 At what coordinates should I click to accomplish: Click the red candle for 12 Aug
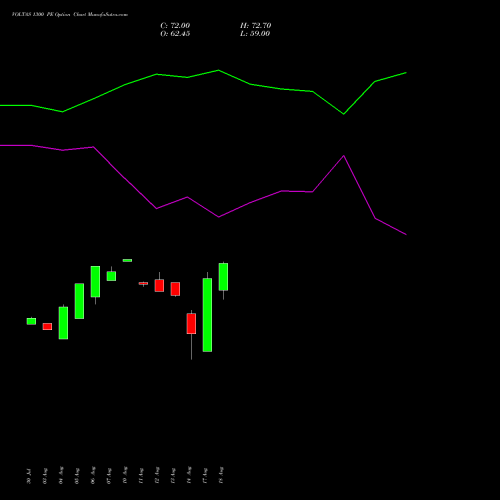[159, 286]
